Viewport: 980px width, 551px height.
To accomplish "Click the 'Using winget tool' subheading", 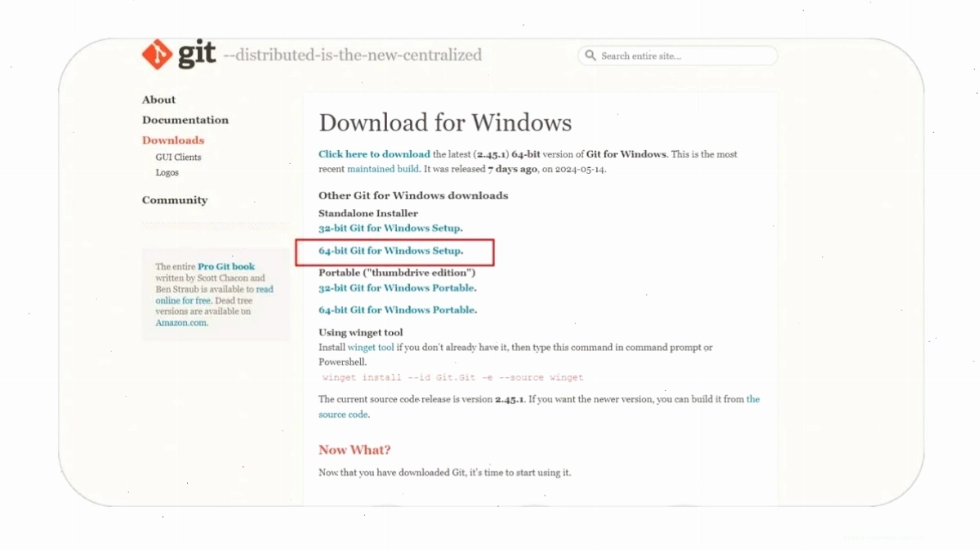I will tap(361, 333).
